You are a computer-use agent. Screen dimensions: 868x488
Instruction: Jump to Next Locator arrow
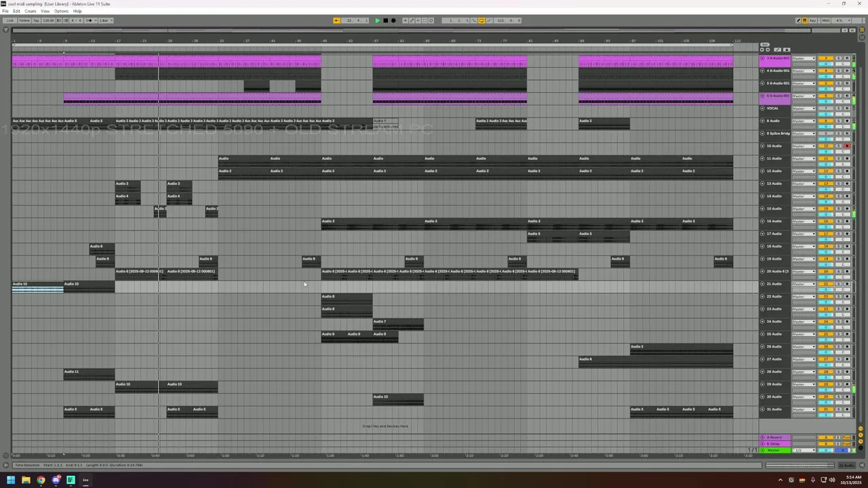(x=768, y=49)
